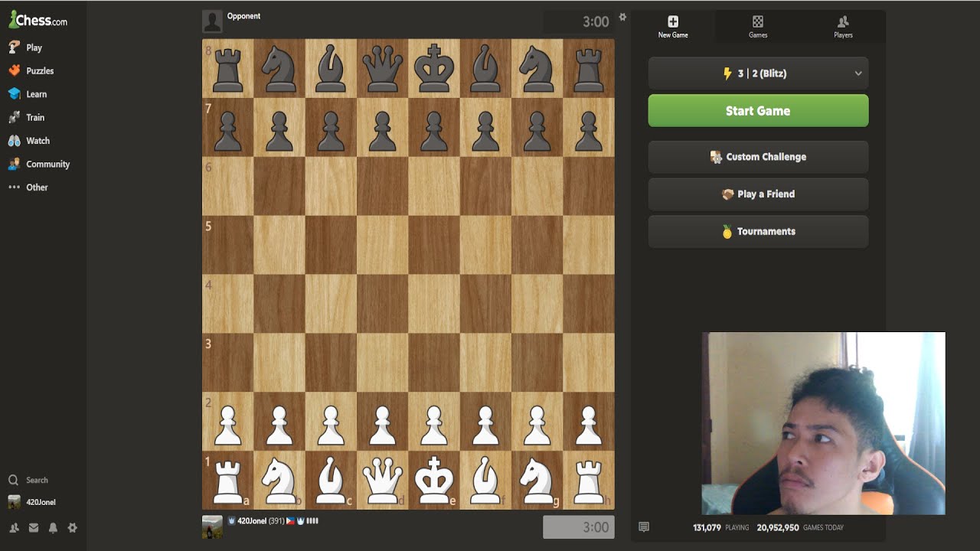Switch to the New Game tab
This screenshot has width=980, height=551.
click(x=673, y=27)
